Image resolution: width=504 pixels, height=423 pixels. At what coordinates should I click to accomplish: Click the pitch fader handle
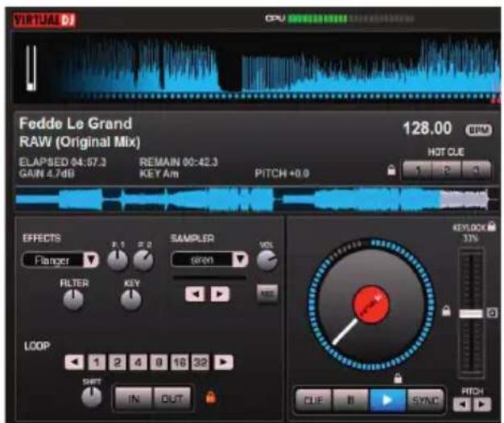[471, 314]
